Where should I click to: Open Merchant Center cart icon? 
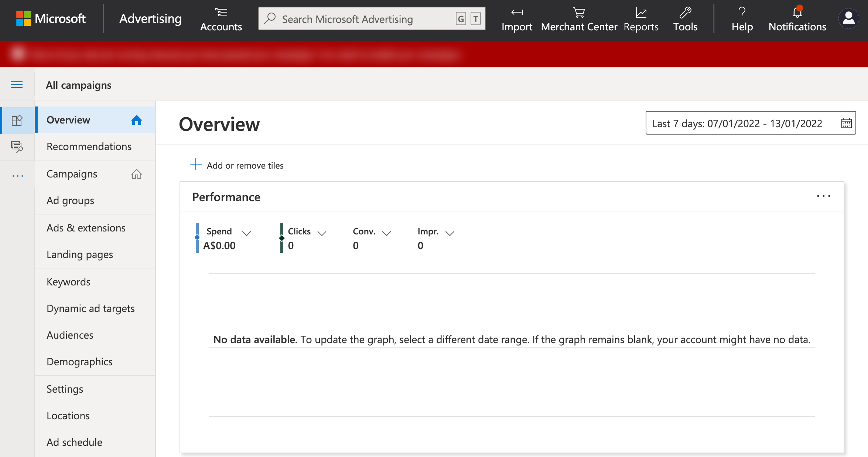coord(579,13)
